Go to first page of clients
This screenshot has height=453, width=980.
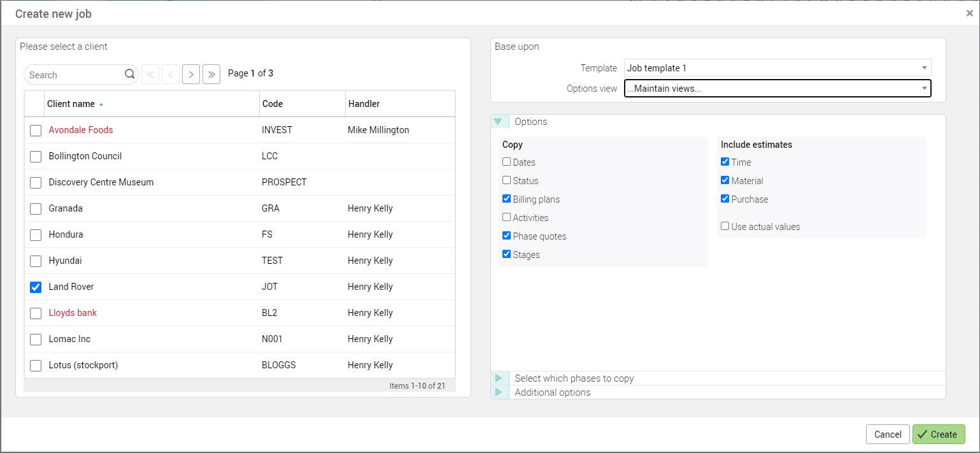click(x=150, y=75)
